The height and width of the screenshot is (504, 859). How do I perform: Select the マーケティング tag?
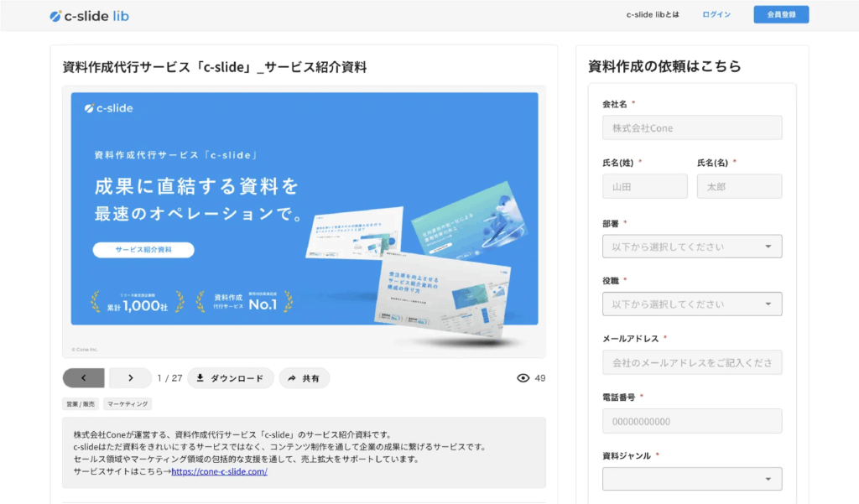(x=128, y=404)
